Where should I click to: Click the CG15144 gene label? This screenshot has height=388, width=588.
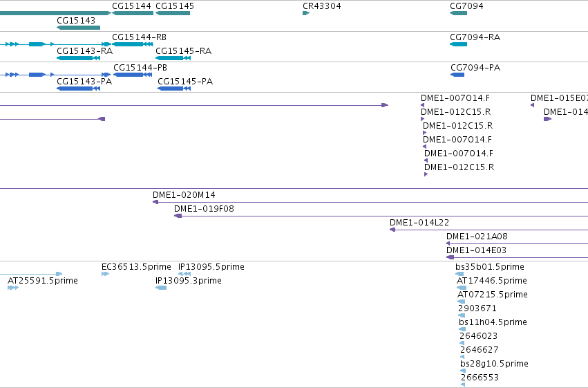(131, 6)
